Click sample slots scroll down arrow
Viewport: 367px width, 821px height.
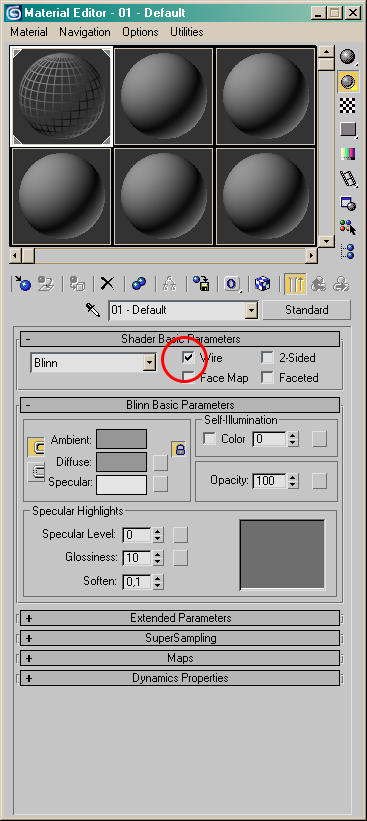pos(326,241)
